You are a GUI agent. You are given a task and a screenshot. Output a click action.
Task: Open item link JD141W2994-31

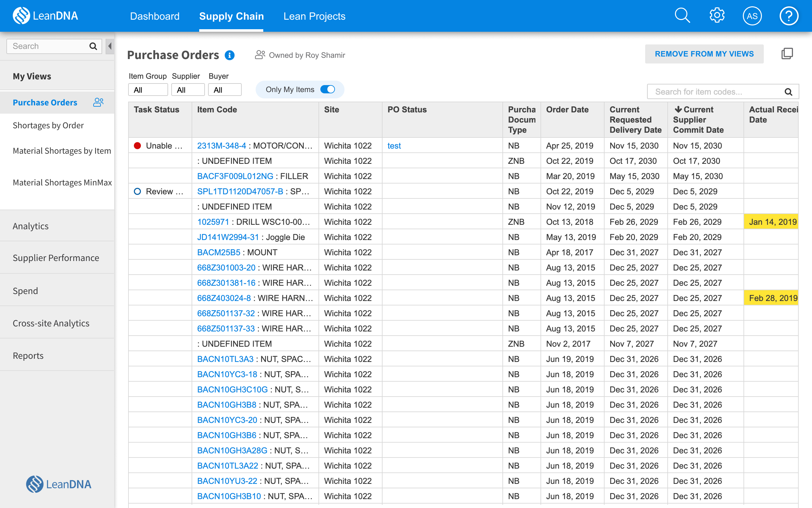[228, 237]
